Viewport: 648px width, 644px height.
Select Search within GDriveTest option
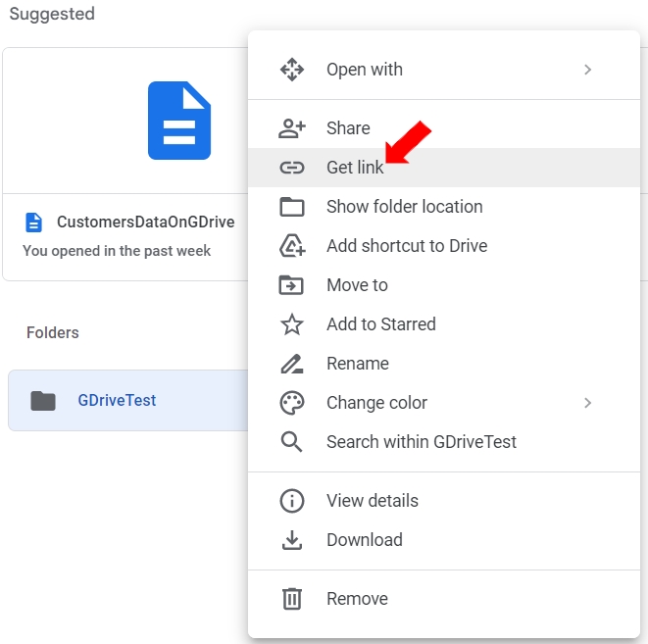(x=421, y=442)
